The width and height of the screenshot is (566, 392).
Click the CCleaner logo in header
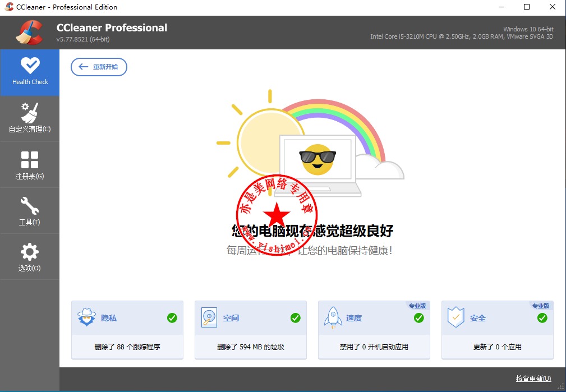click(30, 33)
